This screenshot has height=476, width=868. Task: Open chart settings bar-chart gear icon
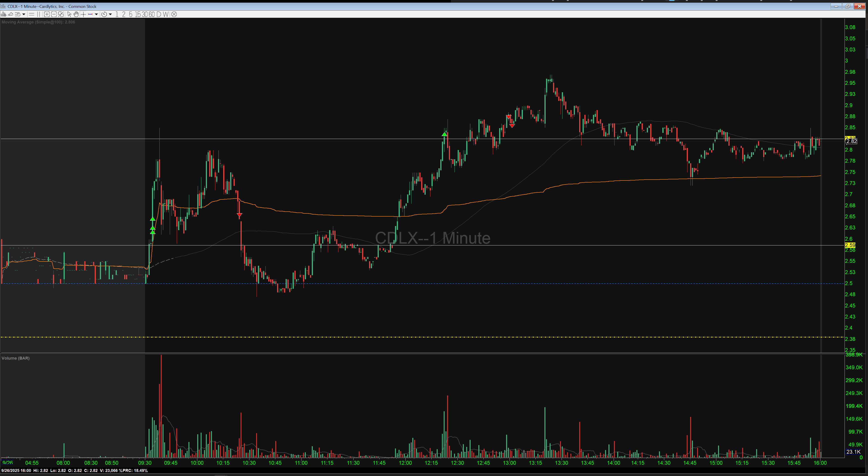[x=3, y=14]
